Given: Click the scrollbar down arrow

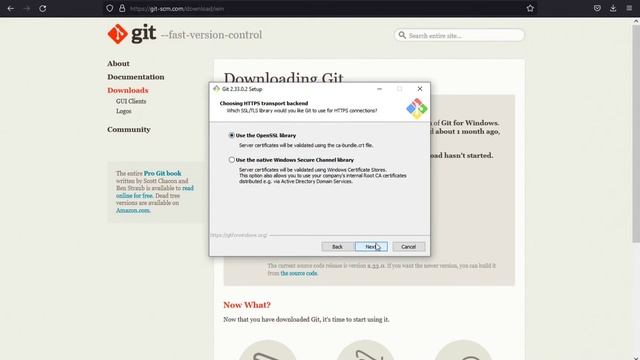Looking at the screenshot, I should tap(636, 357).
